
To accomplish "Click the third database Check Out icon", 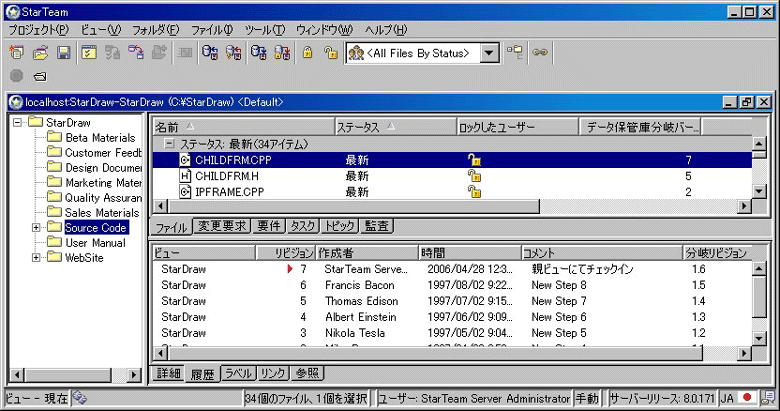I will click(x=258, y=52).
